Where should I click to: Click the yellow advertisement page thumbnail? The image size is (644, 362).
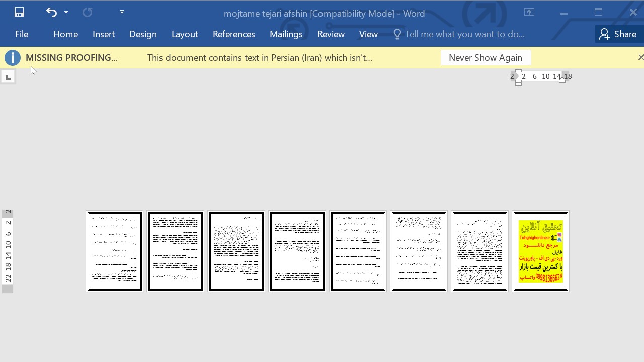point(541,251)
